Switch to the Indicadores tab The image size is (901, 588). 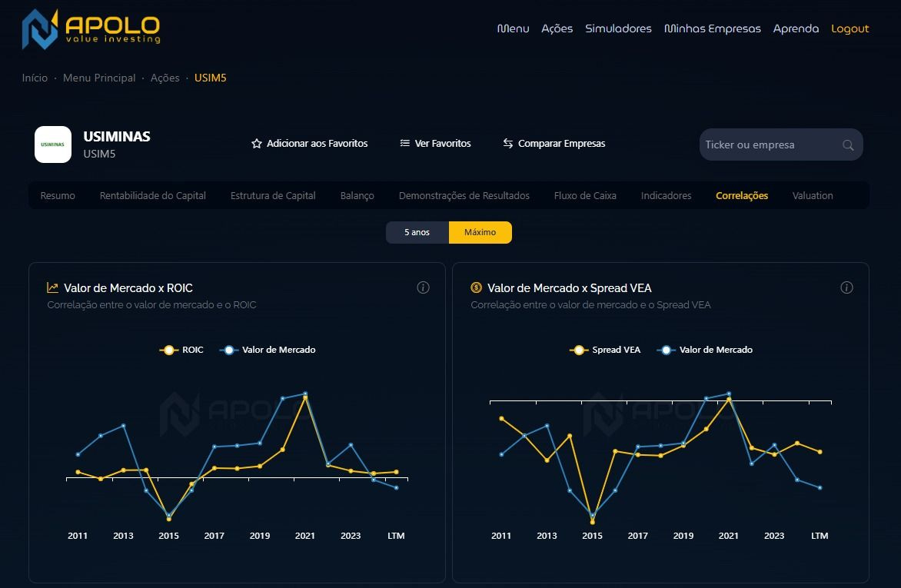(666, 195)
